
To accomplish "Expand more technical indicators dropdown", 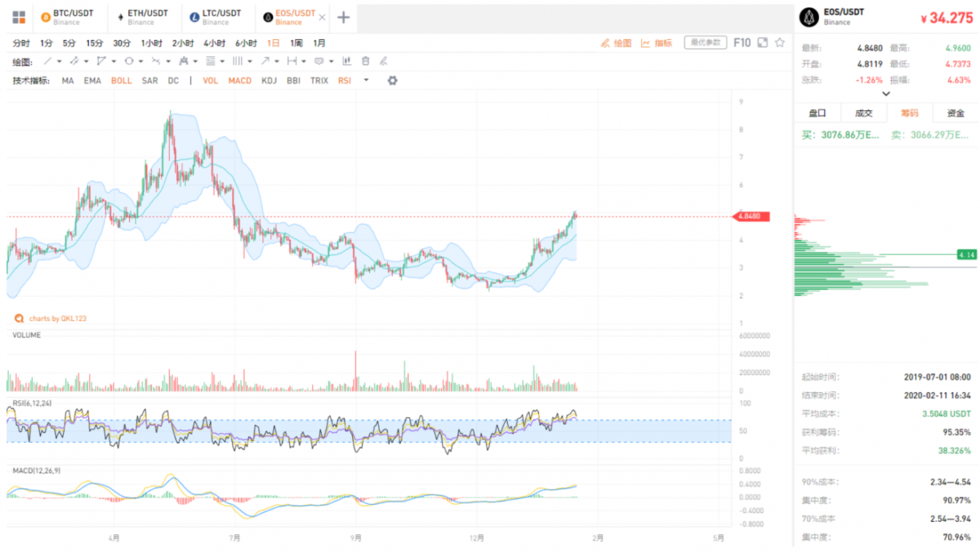I will click(x=366, y=80).
